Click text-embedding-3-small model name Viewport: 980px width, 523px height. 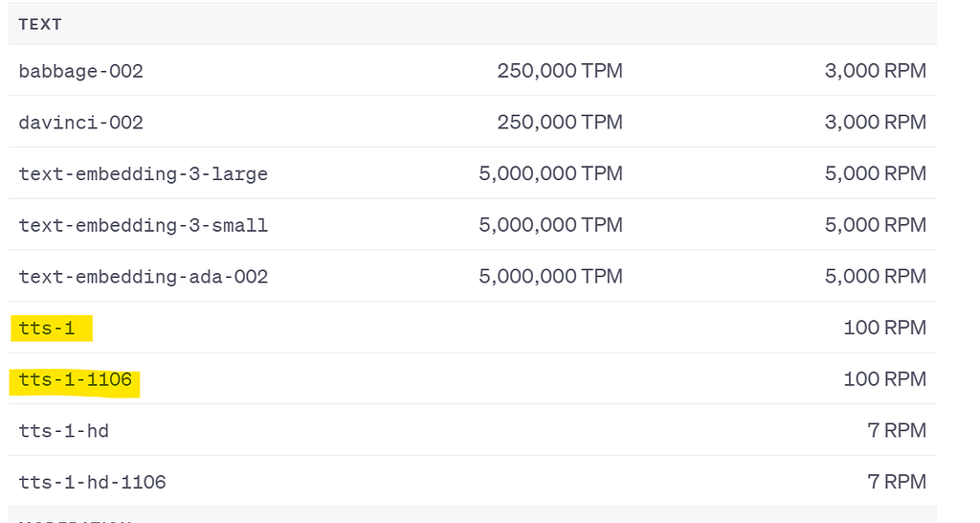tap(143, 226)
